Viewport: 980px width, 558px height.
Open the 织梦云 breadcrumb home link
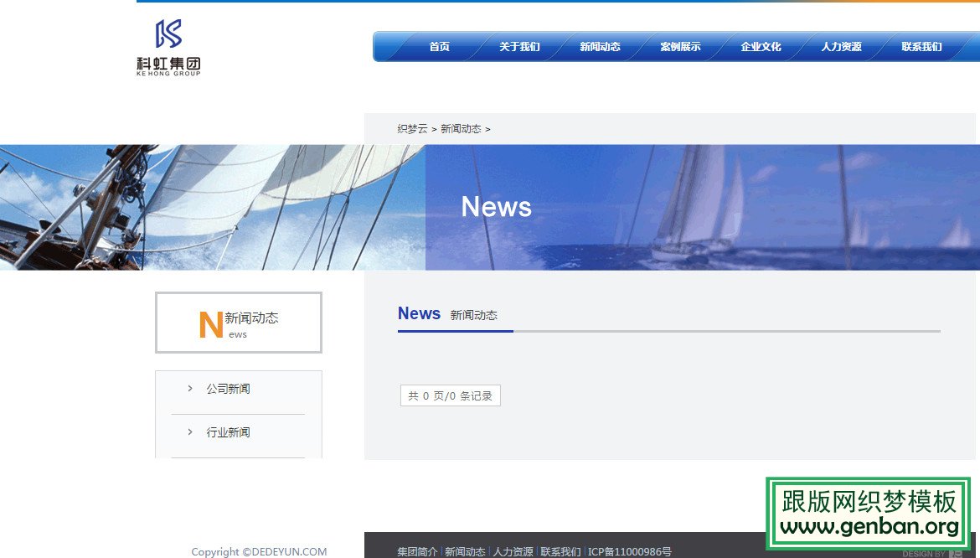[x=411, y=128]
